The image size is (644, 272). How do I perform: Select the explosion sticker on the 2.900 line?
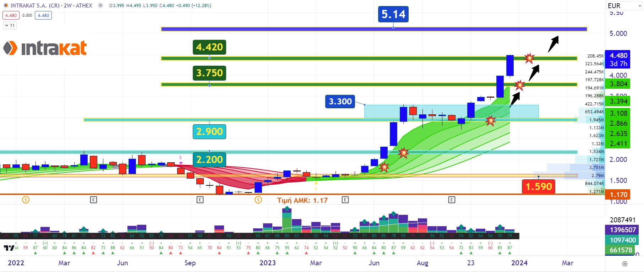pyautogui.click(x=491, y=121)
